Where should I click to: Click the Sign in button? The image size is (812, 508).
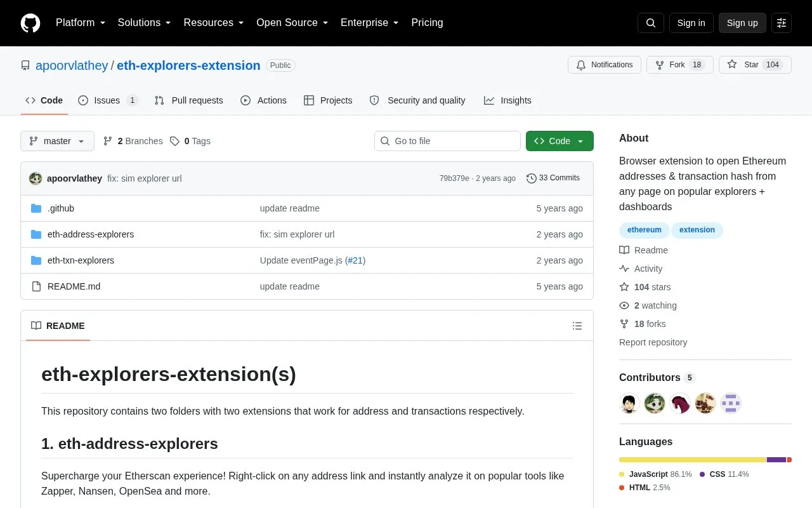pos(691,23)
